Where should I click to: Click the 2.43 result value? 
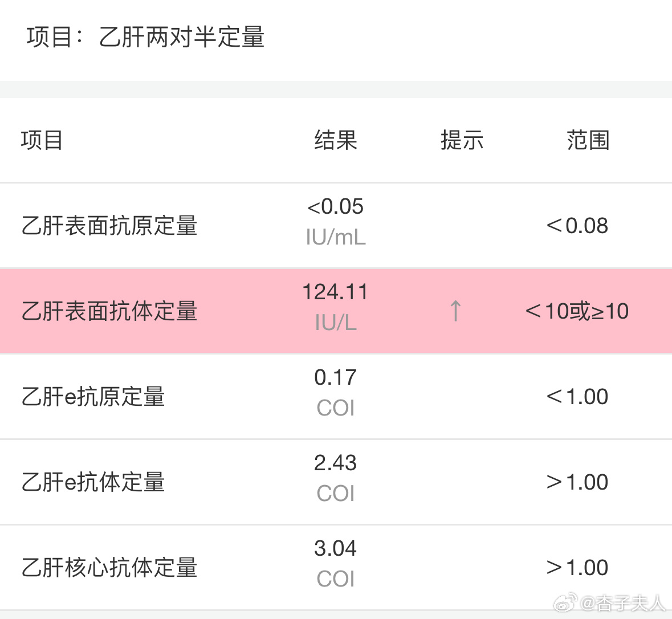335,462
